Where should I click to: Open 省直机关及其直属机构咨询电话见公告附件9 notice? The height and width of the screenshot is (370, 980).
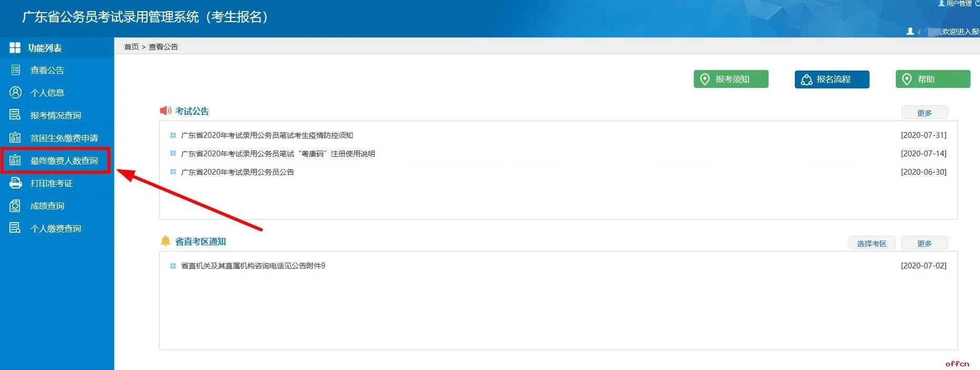(253, 266)
